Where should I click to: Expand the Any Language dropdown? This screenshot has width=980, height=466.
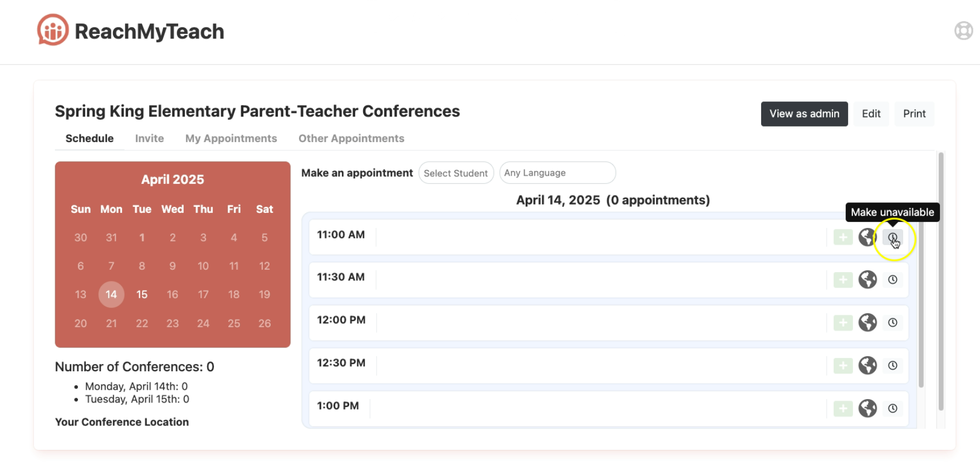tap(557, 173)
